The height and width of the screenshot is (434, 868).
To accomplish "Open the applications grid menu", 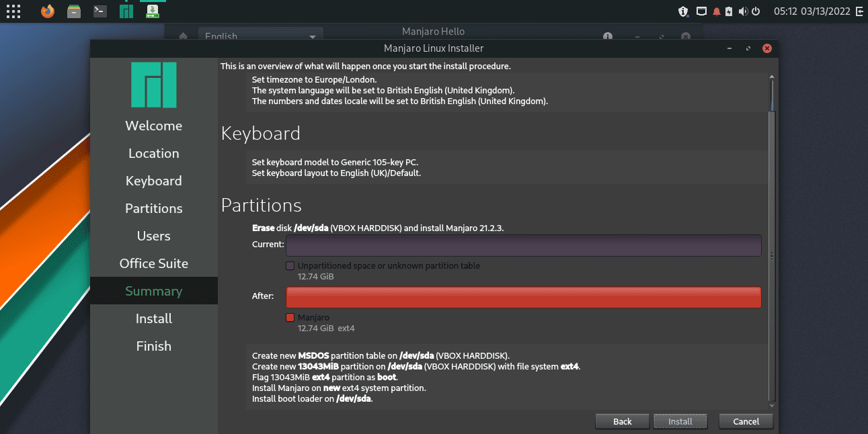I will (13, 11).
